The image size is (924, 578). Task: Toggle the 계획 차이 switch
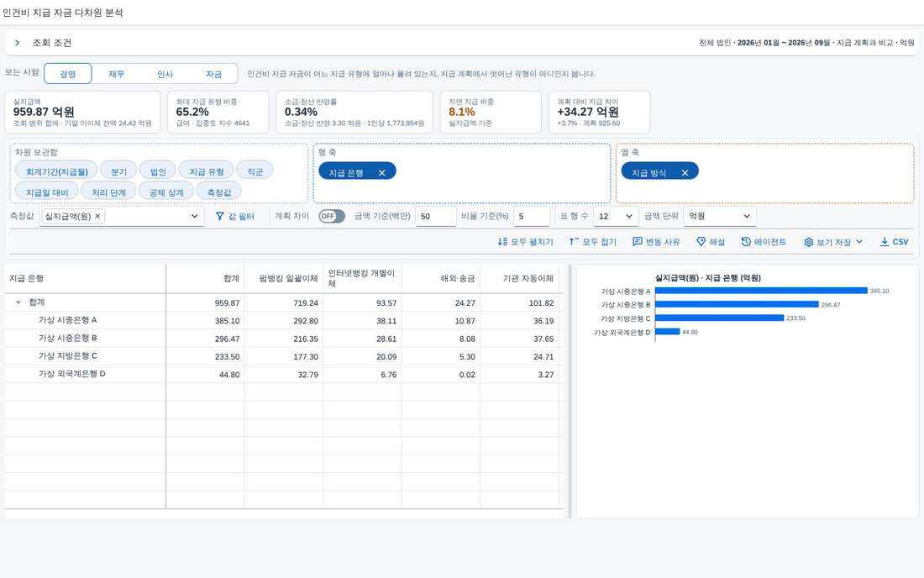point(332,216)
